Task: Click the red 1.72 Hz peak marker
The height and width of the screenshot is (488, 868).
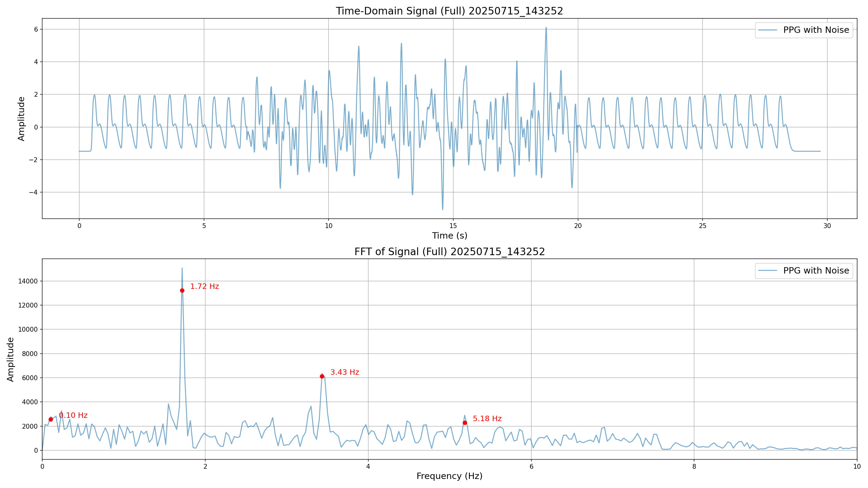Action: (182, 290)
